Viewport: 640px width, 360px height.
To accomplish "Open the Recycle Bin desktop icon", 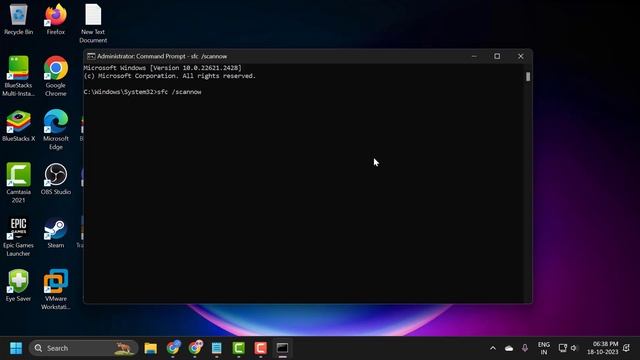I will coord(18,19).
